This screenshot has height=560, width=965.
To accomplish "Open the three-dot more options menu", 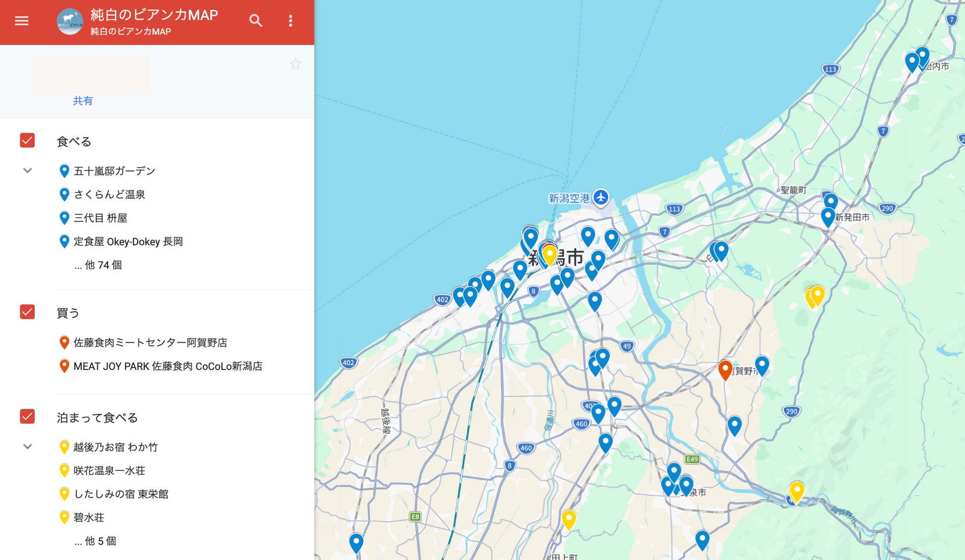I will [x=290, y=21].
